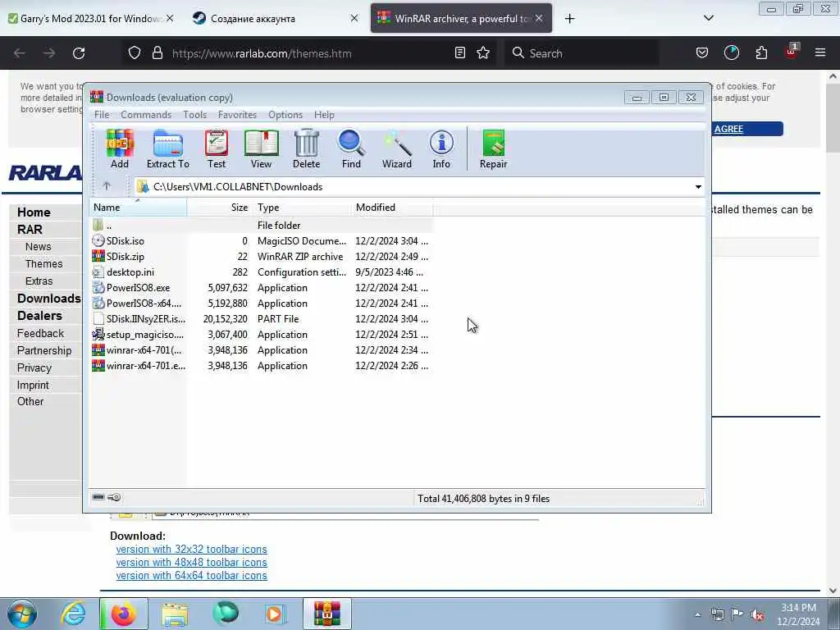The width and height of the screenshot is (840, 630).
Task: Select the parent folder '..' row
Action: 261,226
